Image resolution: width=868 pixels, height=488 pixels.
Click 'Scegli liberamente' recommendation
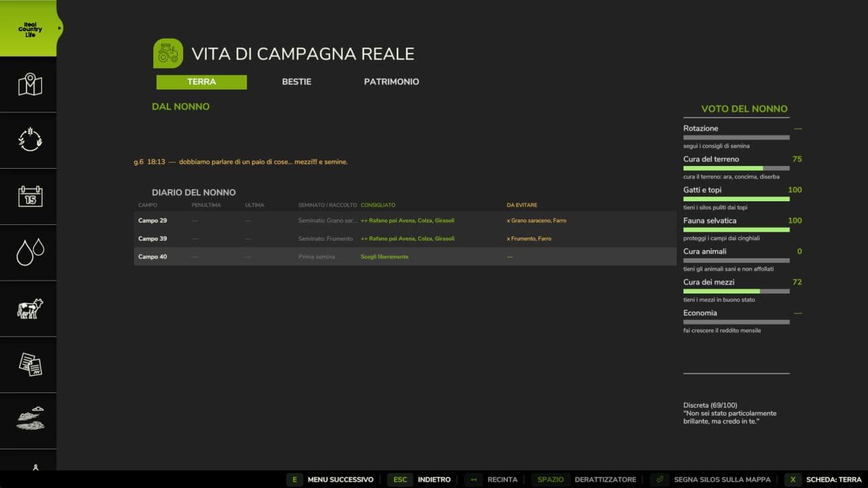384,257
